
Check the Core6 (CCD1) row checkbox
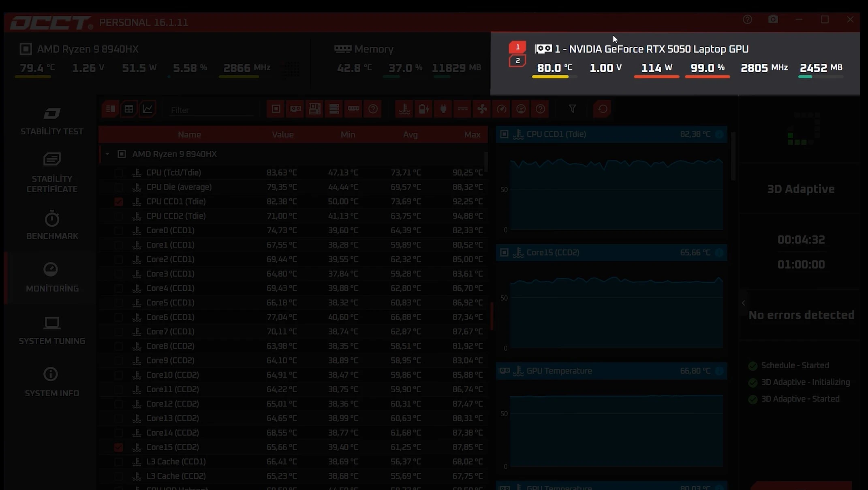118,317
